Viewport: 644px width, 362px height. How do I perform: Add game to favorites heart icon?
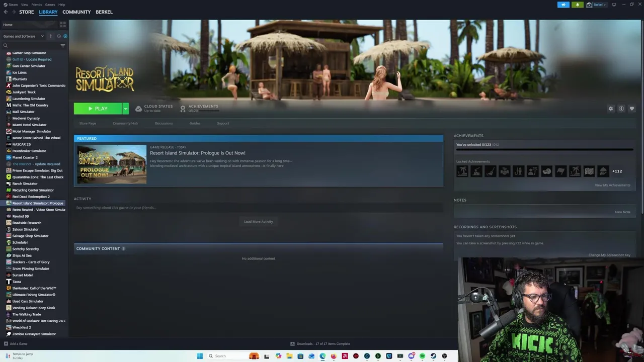pos(632,109)
